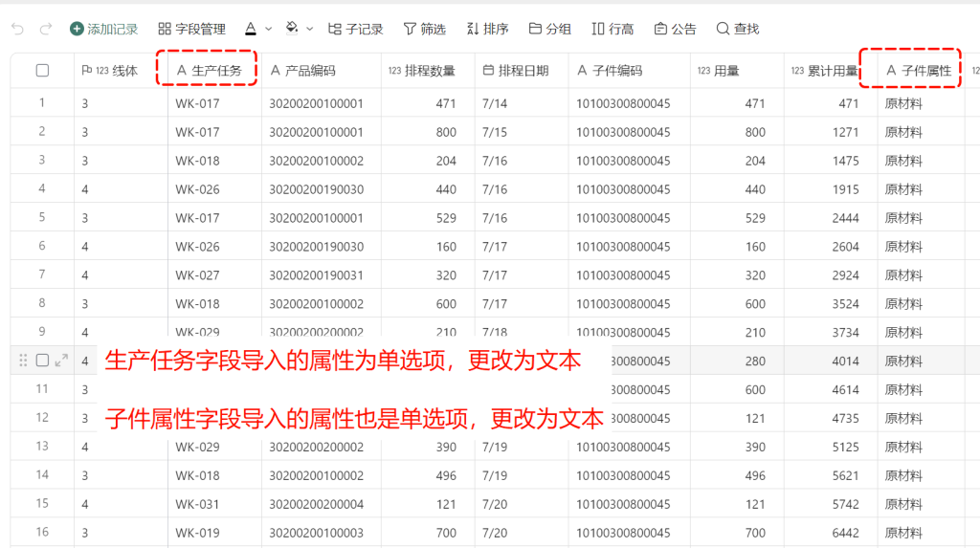Screen dimensions: 980x548
Task: Open the 子记录 sub-records tool
Action: [355, 29]
